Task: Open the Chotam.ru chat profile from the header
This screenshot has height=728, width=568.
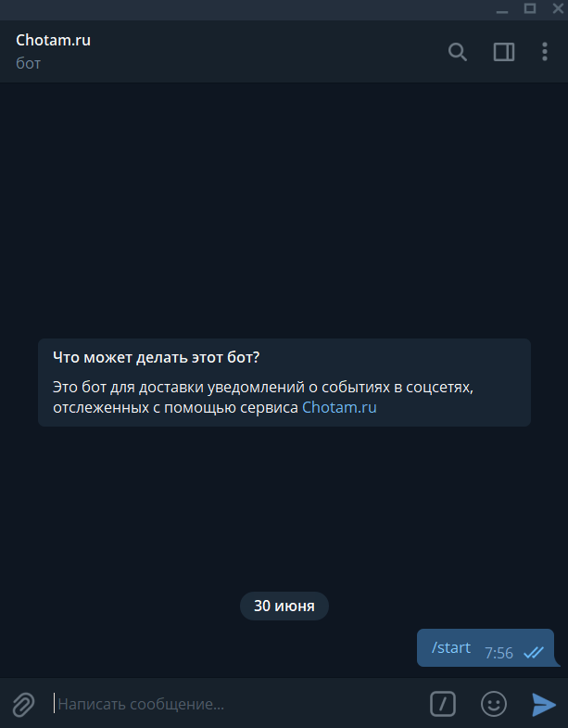Action: (x=54, y=40)
